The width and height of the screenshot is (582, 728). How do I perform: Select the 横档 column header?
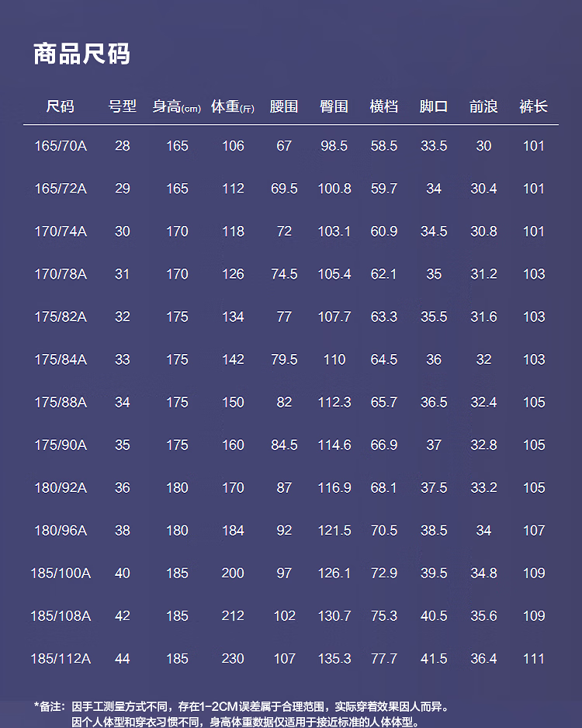point(384,106)
